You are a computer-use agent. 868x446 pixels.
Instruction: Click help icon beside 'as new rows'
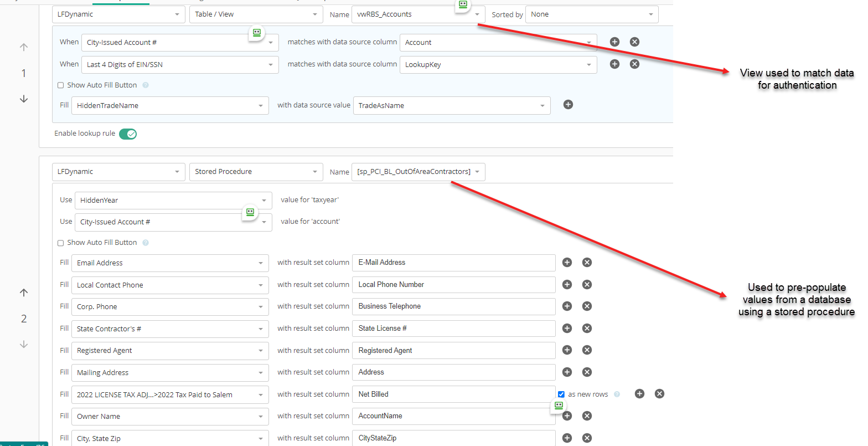point(617,394)
